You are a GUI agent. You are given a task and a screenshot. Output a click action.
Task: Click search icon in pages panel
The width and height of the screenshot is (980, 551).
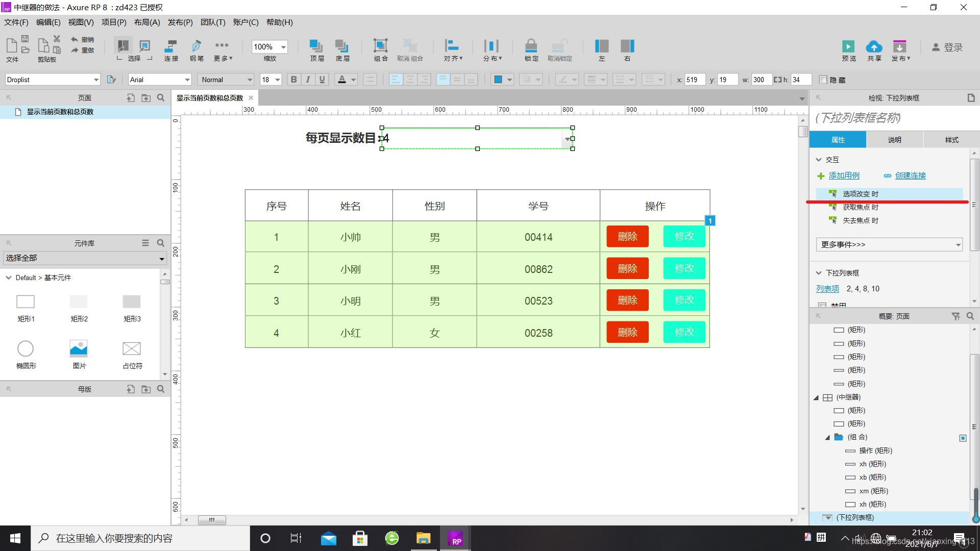[x=161, y=97]
